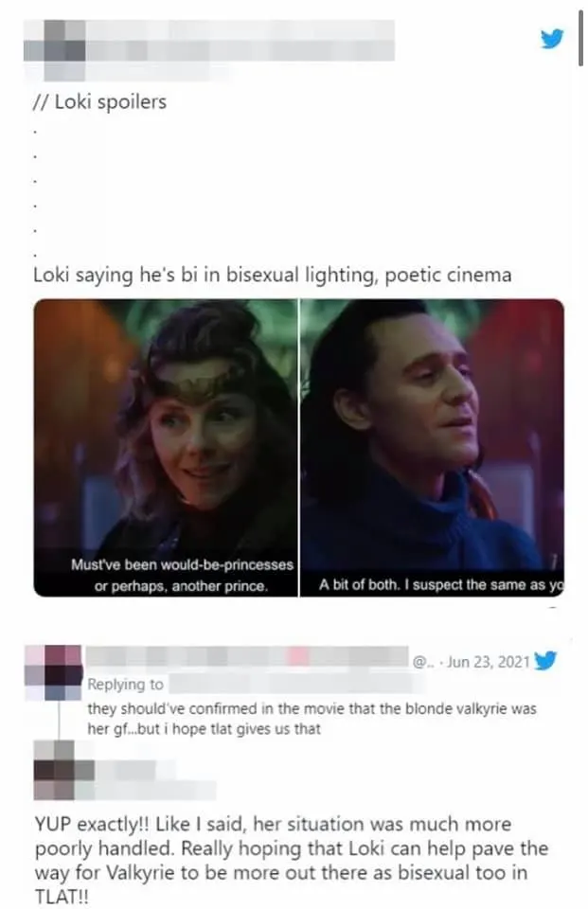Click the Twitter bird icon beside Jun 23, 2021
The width and height of the screenshot is (588, 909).
pyautogui.click(x=545, y=660)
